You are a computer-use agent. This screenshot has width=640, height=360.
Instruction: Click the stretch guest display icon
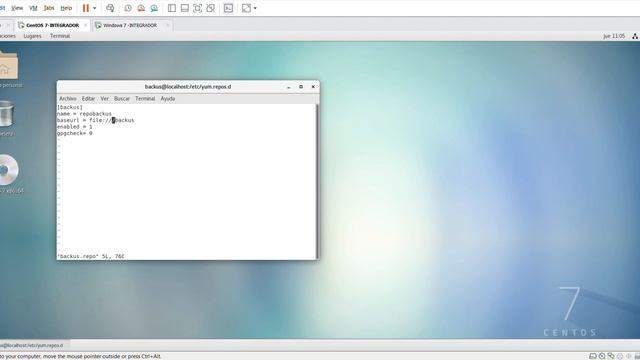pos(246,8)
